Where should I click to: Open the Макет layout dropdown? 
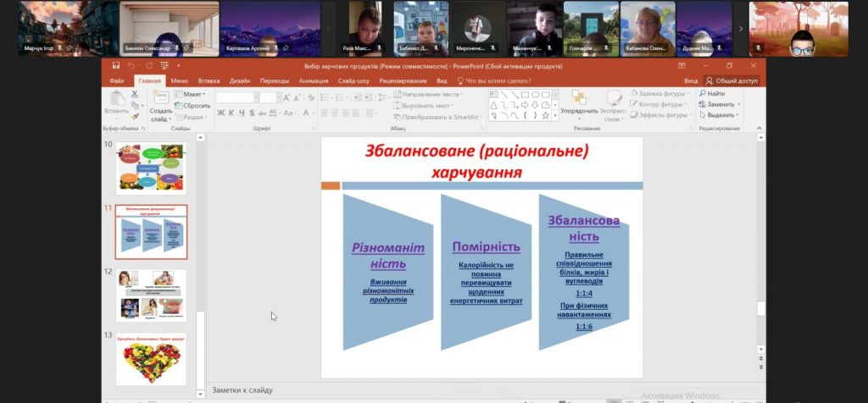coord(192,94)
